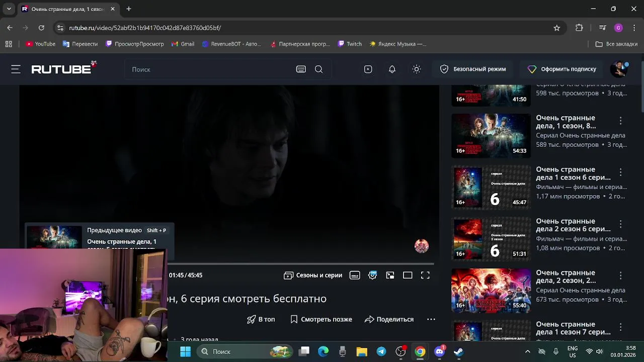Click the search magnifier icon

tap(318, 69)
